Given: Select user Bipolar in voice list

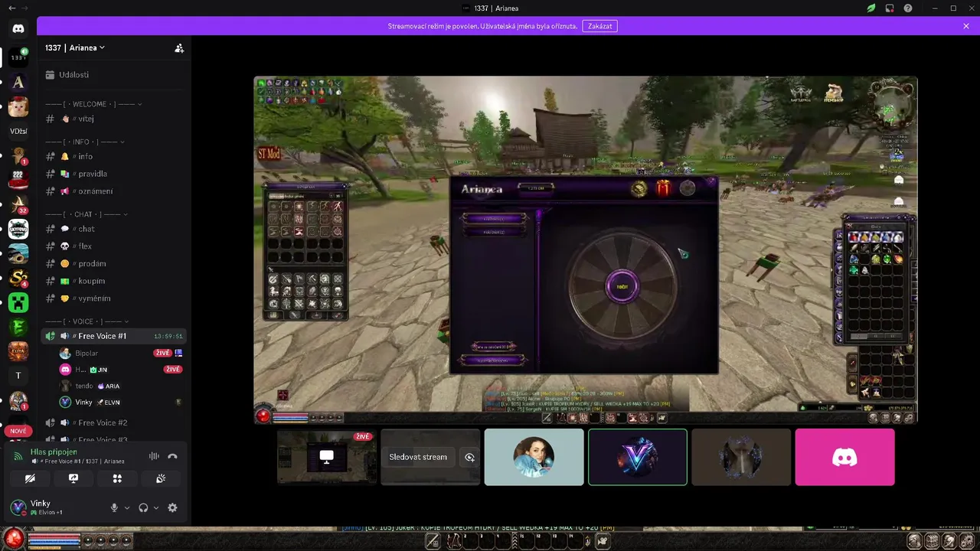Looking at the screenshot, I should (x=122, y=353).
